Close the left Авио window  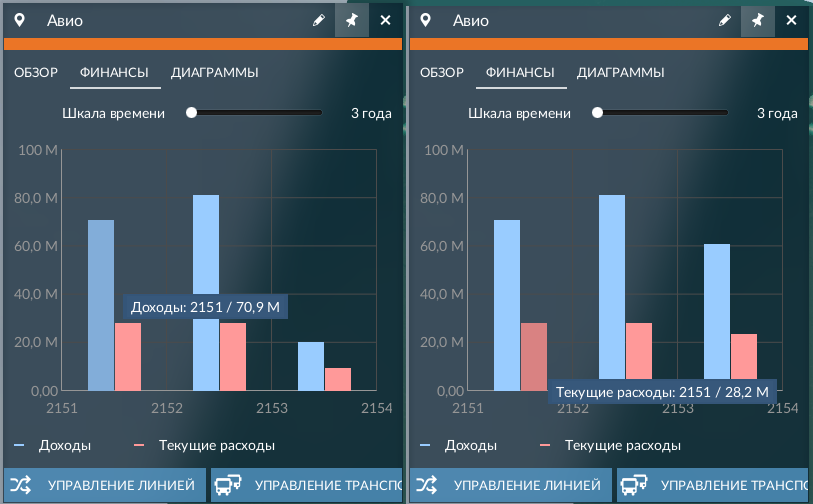(x=385, y=20)
